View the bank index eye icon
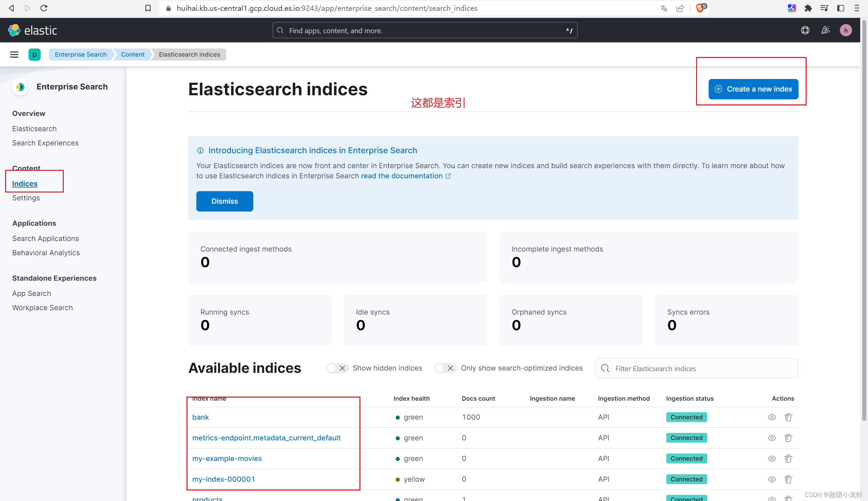The image size is (868, 501). (772, 417)
